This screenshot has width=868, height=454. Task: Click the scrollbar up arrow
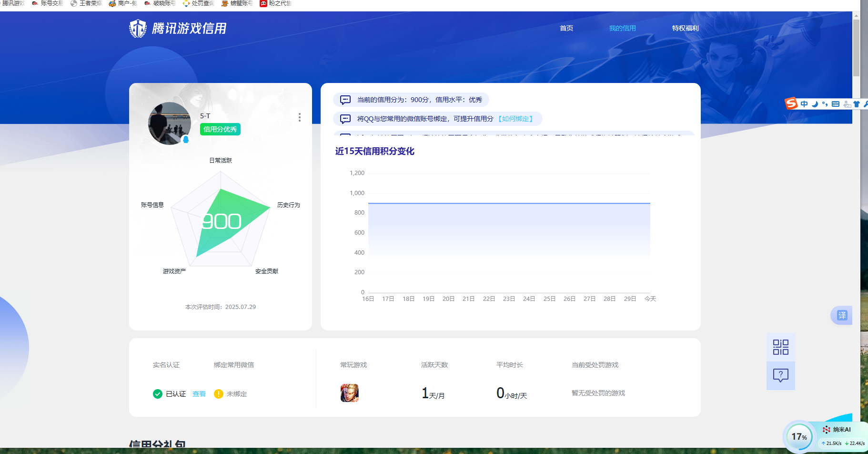coord(856,15)
